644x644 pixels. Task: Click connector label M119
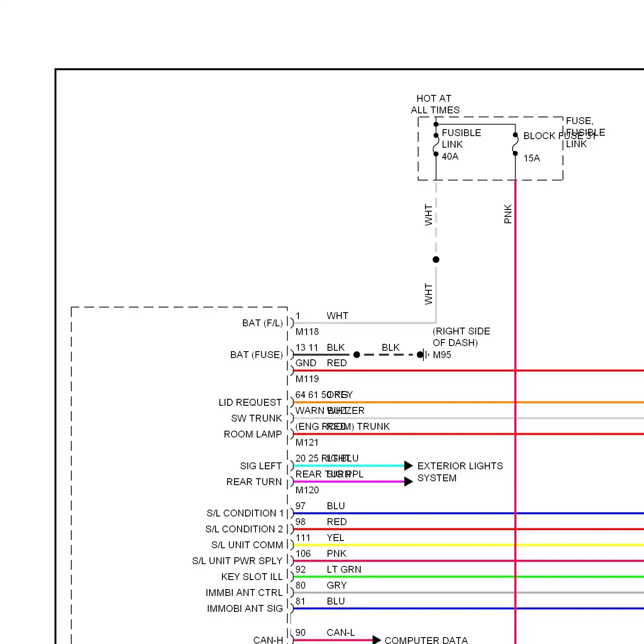pyautogui.click(x=307, y=379)
